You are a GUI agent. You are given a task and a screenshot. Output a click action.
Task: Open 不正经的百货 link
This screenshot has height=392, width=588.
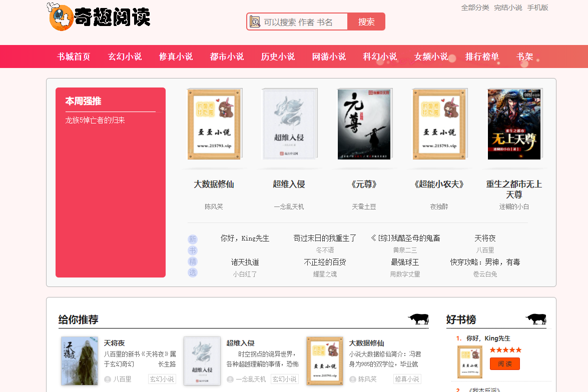(x=325, y=262)
